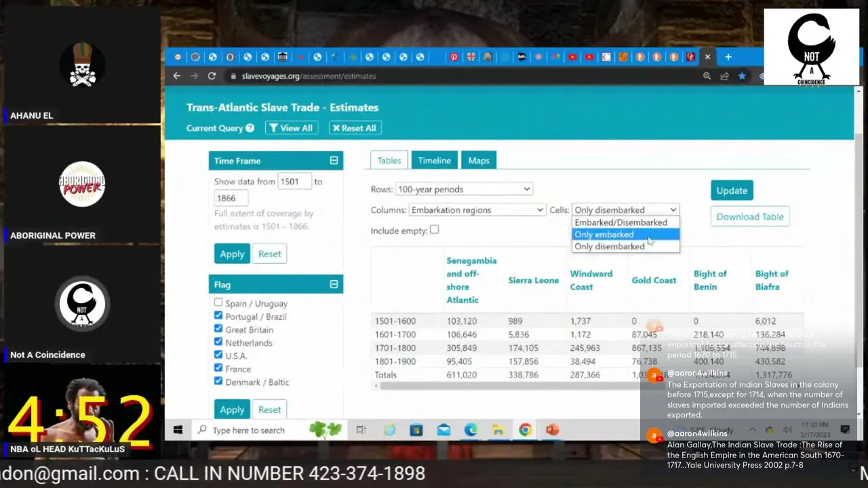Choose Only disembarked in the list
Viewport: 868px width, 488px height.
coord(625,247)
